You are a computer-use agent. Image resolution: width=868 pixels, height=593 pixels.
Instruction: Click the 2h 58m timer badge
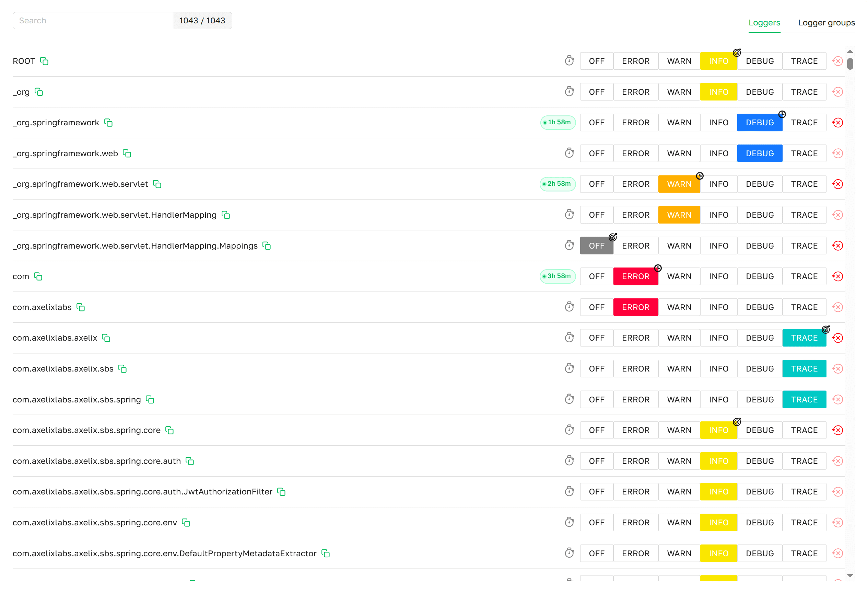pos(558,184)
